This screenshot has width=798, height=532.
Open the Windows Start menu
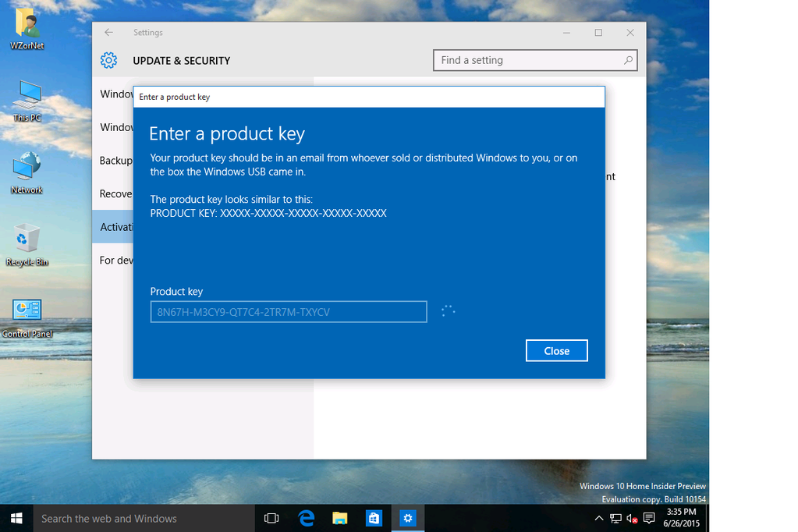(x=16, y=518)
